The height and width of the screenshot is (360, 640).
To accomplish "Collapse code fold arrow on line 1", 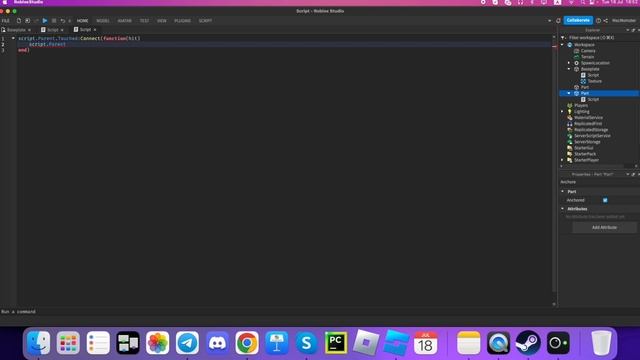I will [x=13, y=38].
